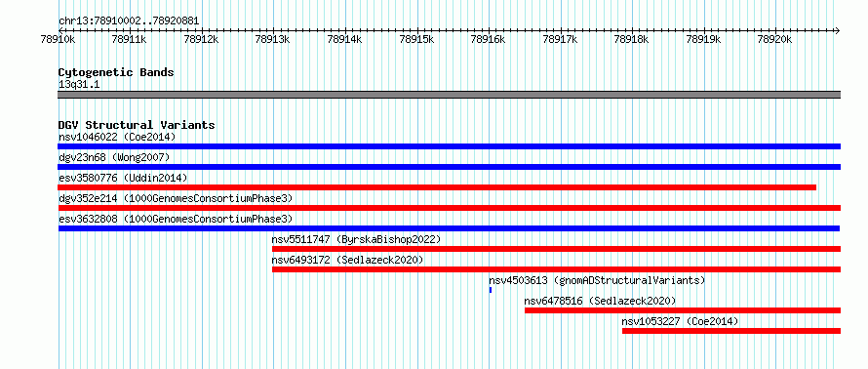Click the nsv1053227 (Coe2014) red bar
868x369 pixels.
pos(731,331)
